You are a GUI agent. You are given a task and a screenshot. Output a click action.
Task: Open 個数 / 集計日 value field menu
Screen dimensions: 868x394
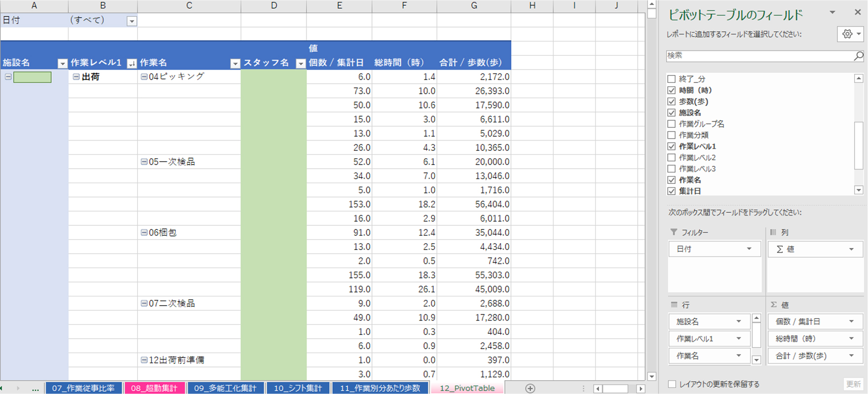point(851,322)
